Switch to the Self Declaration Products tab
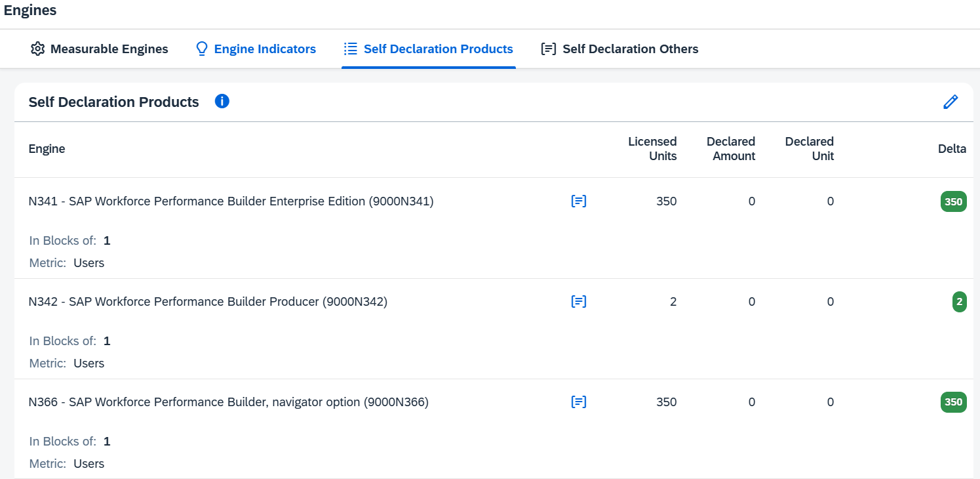Screen dimensions: 980x479 click(x=437, y=49)
